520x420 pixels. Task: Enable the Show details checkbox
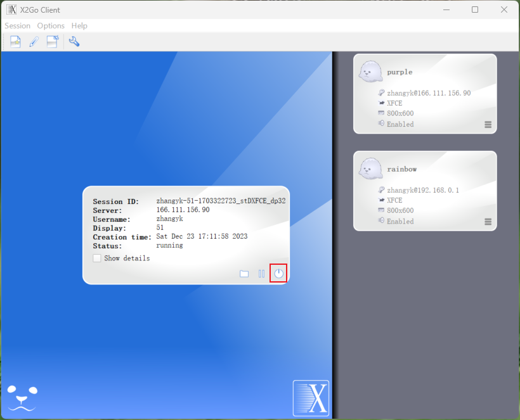point(97,258)
